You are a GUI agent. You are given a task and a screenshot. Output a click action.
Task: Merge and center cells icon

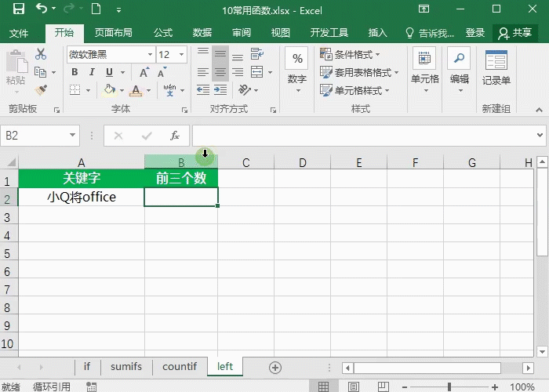pyautogui.click(x=257, y=72)
